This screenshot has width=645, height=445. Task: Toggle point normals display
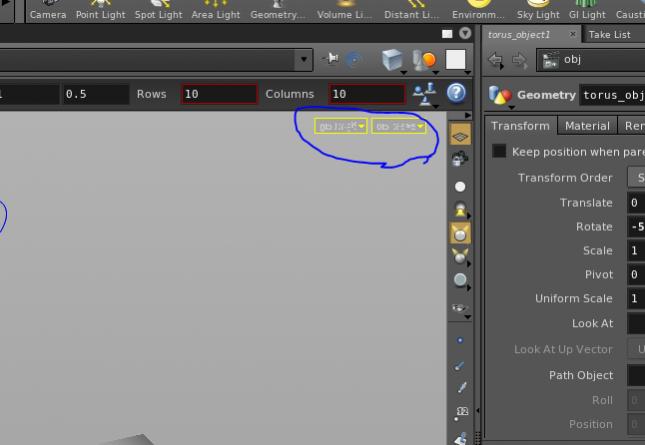460,365
